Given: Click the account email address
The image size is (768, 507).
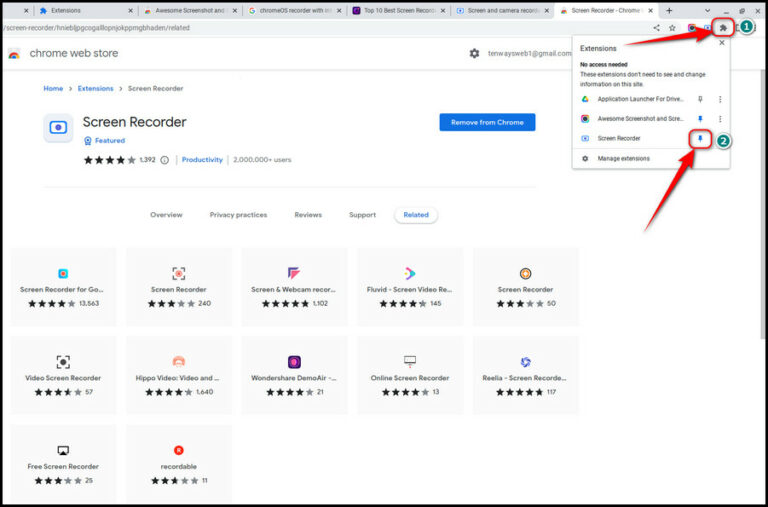Looking at the screenshot, I should click(x=529, y=53).
